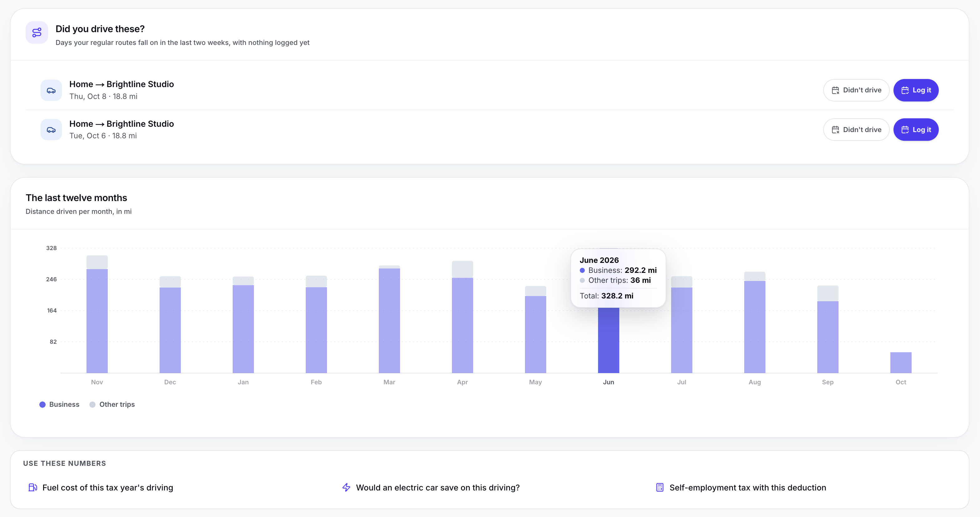Toggle the Other trips series in the legend
This screenshot has width=980, height=517.
point(112,404)
